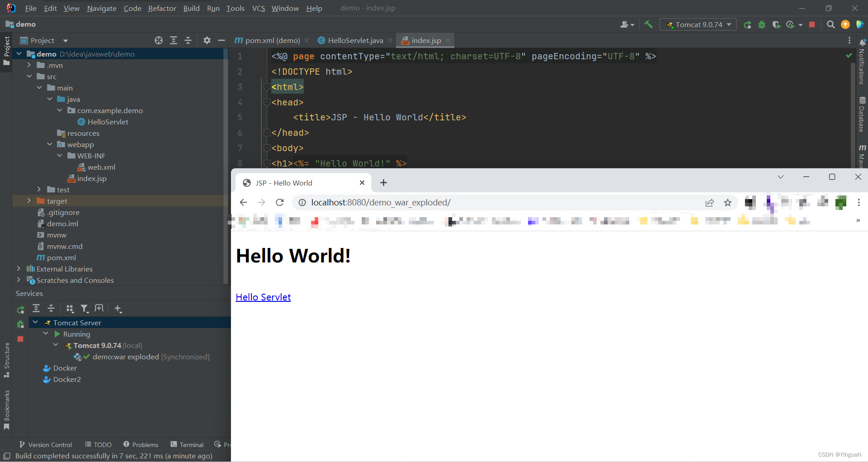Open Search Everywhere magnifier icon

831,24
